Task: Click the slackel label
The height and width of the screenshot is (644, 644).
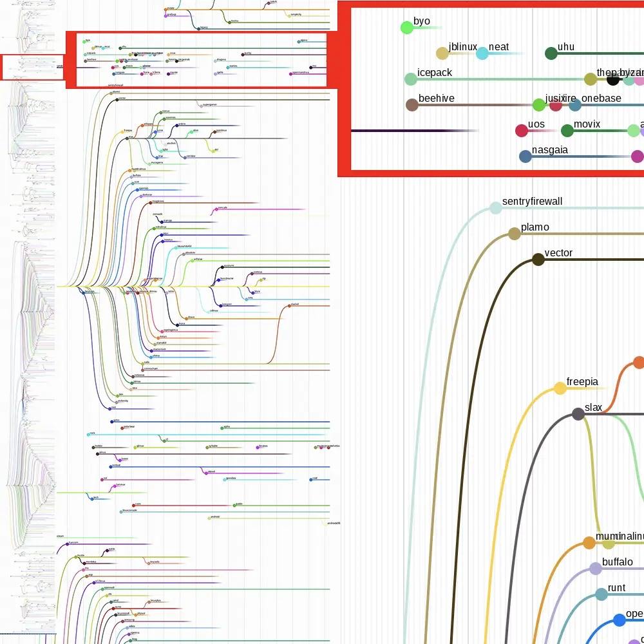Action: (x=294, y=305)
